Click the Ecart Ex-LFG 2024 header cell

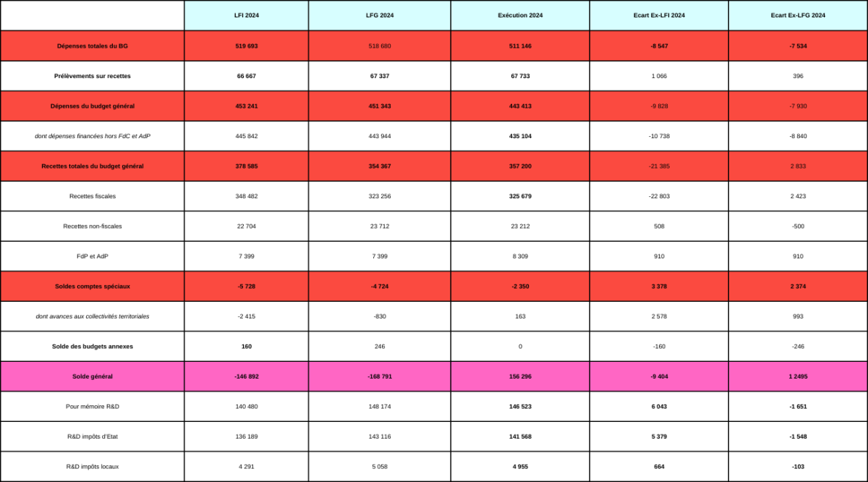pyautogui.click(x=798, y=15)
